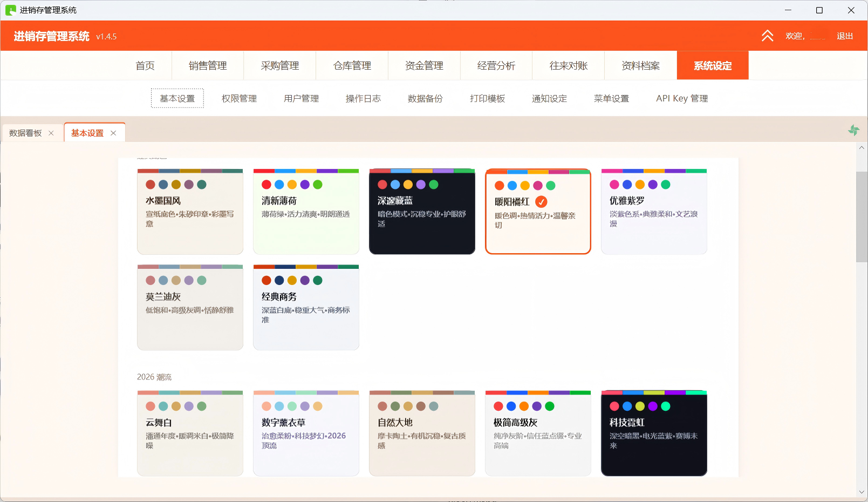Select the 水墨国风 theme card

click(190, 212)
